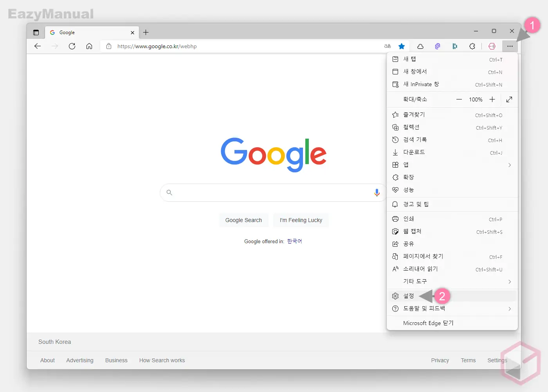This screenshot has width=548, height=392.
Task: Add a new tab with plus button
Action: point(146,33)
